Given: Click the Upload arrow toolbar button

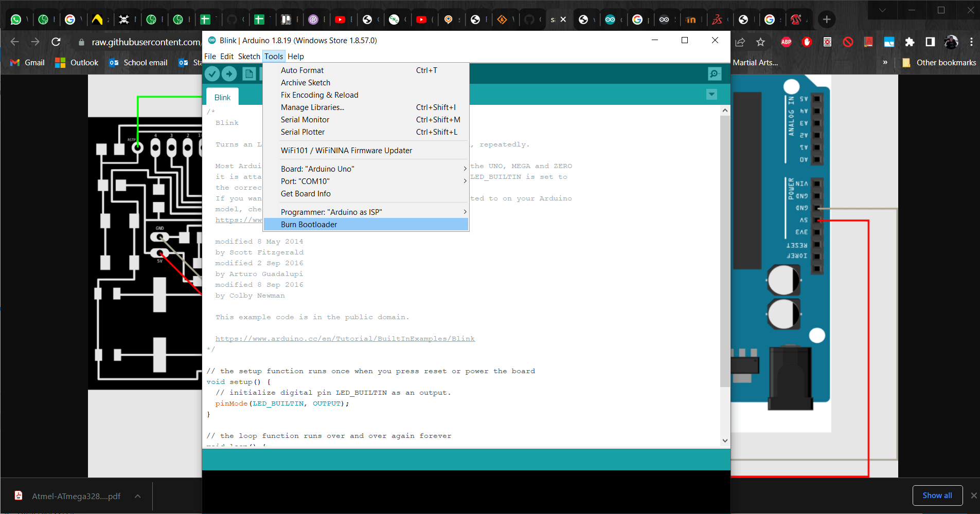Looking at the screenshot, I should click(229, 74).
